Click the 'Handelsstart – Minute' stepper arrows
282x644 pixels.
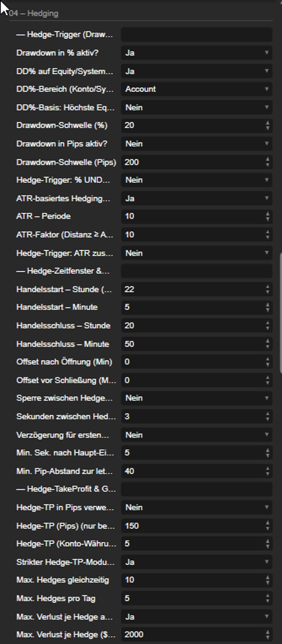click(x=268, y=307)
